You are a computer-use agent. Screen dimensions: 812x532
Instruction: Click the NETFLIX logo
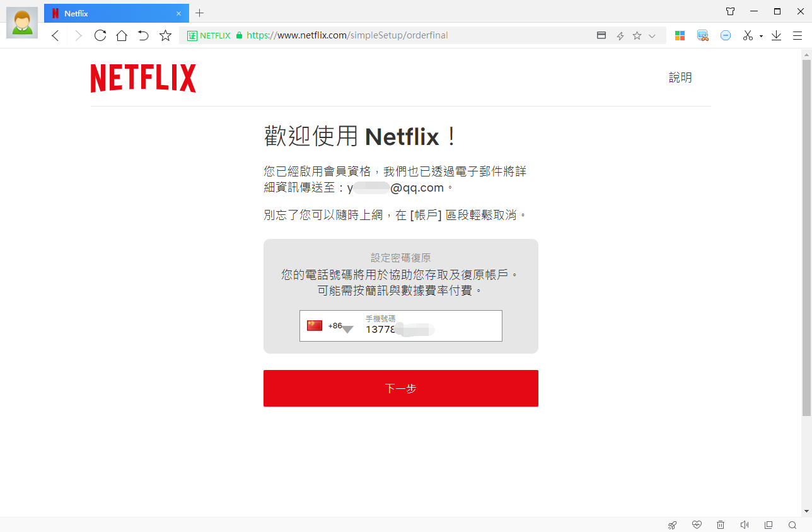click(x=143, y=78)
